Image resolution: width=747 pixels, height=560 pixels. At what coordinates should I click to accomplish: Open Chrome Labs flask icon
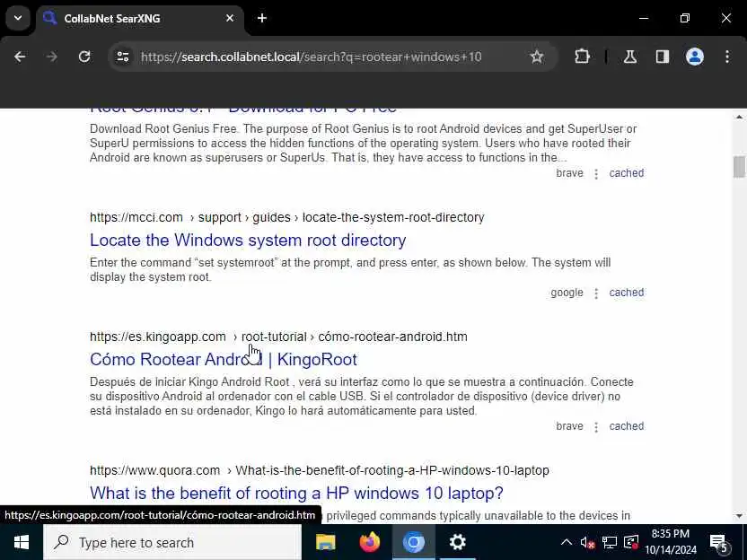coord(629,57)
